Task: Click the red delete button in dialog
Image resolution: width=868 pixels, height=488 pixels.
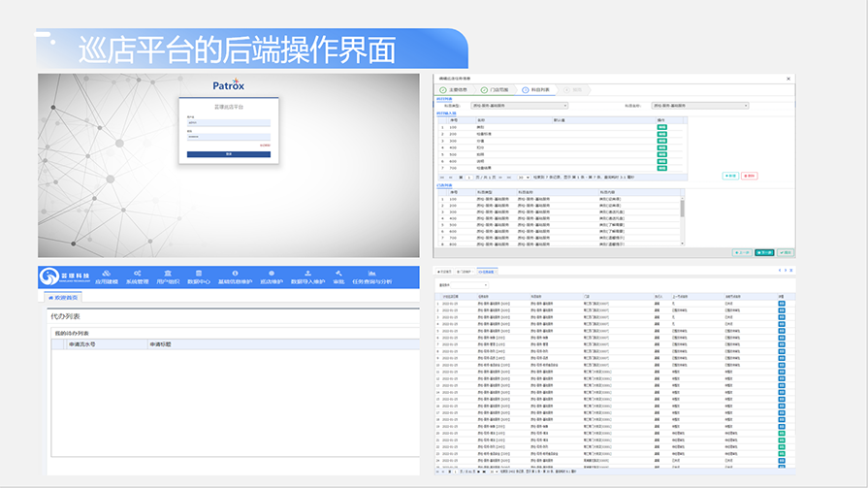Action: 749,176
